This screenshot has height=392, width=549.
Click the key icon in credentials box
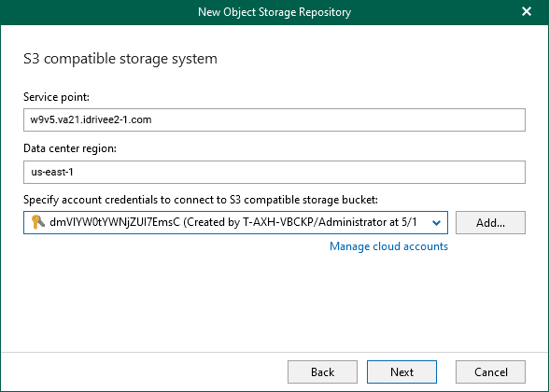click(37, 222)
